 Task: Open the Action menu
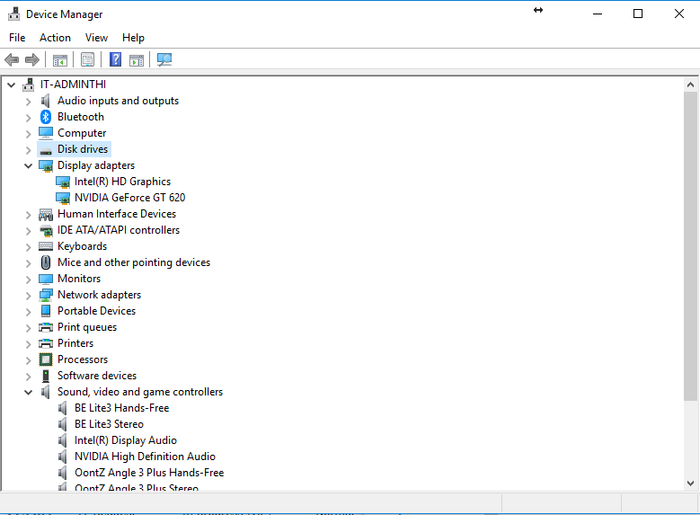click(55, 37)
